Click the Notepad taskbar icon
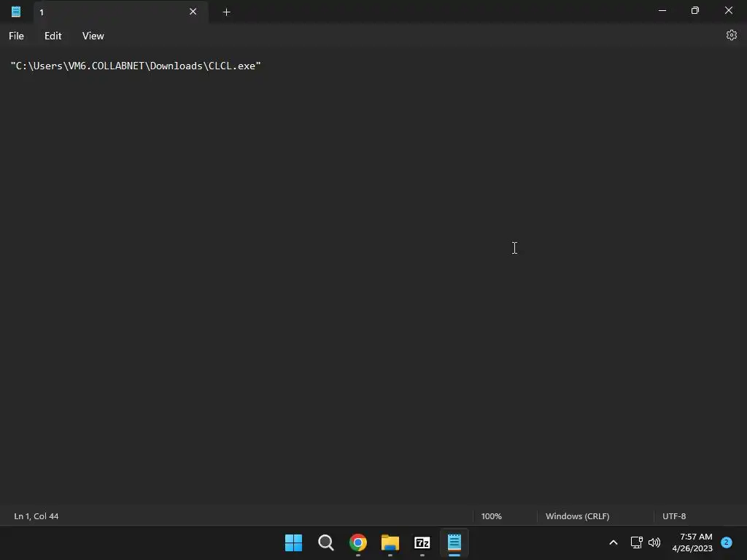 tap(454, 542)
